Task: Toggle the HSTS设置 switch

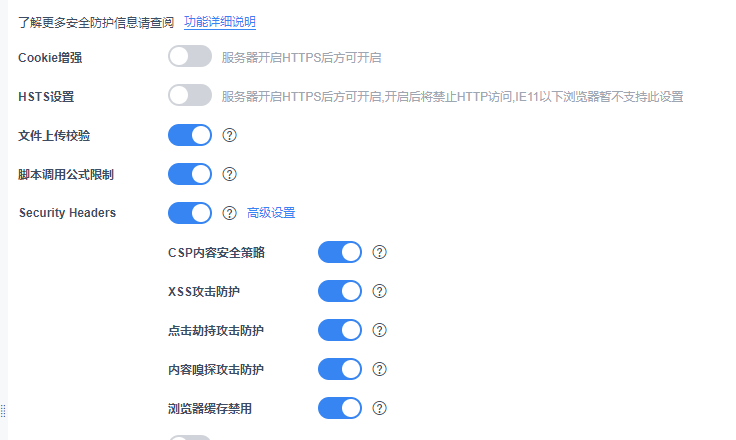Action: [x=190, y=96]
